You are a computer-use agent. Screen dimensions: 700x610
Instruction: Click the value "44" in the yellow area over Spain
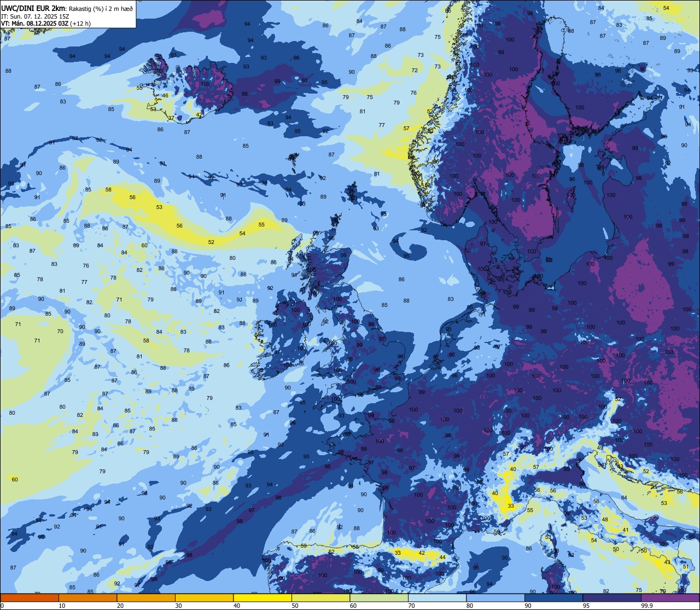(x=442, y=557)
